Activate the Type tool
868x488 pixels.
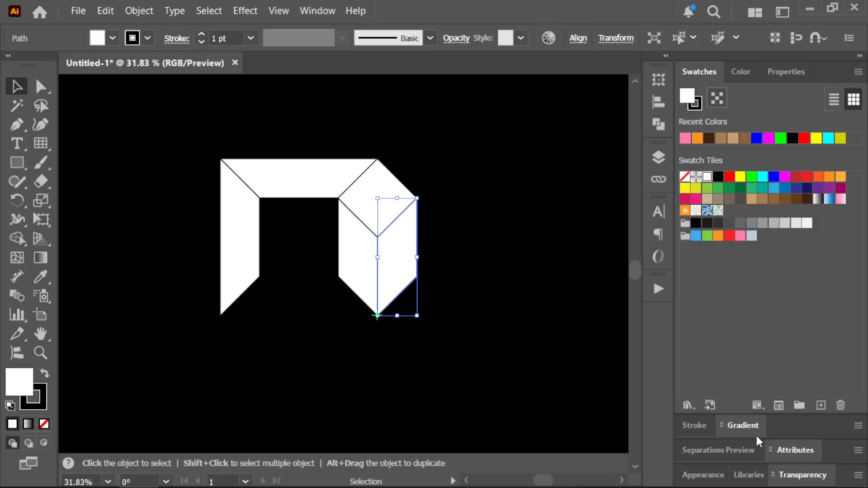17,144
